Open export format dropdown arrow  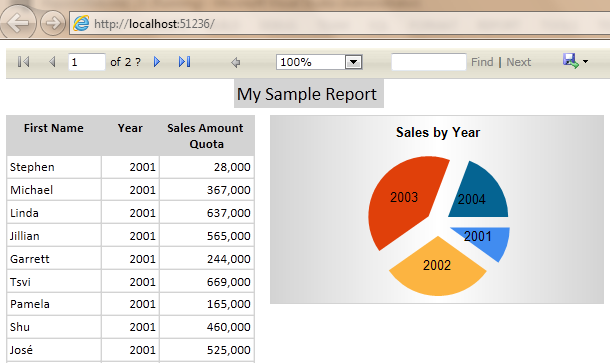click(585, 61)
